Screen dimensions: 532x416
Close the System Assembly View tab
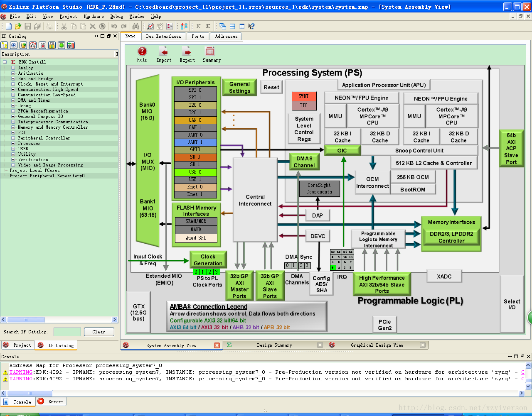pos(217,345)
